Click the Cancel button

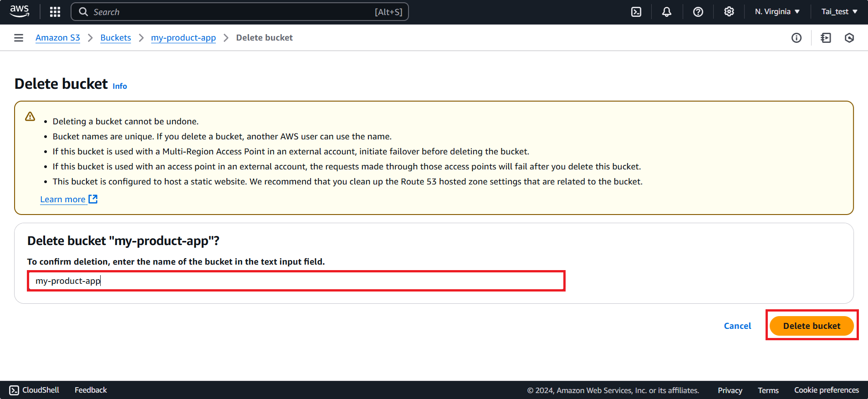click(737, 326)
